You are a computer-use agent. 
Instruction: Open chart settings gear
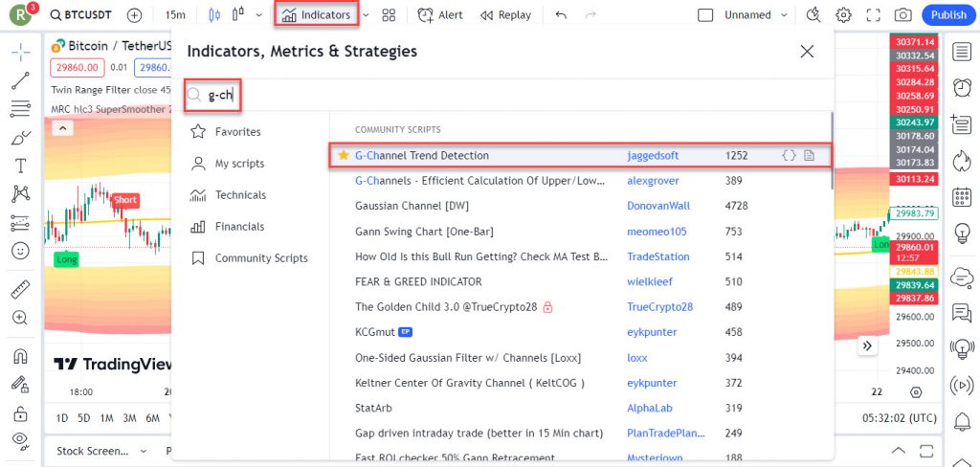tap(844, 15)
